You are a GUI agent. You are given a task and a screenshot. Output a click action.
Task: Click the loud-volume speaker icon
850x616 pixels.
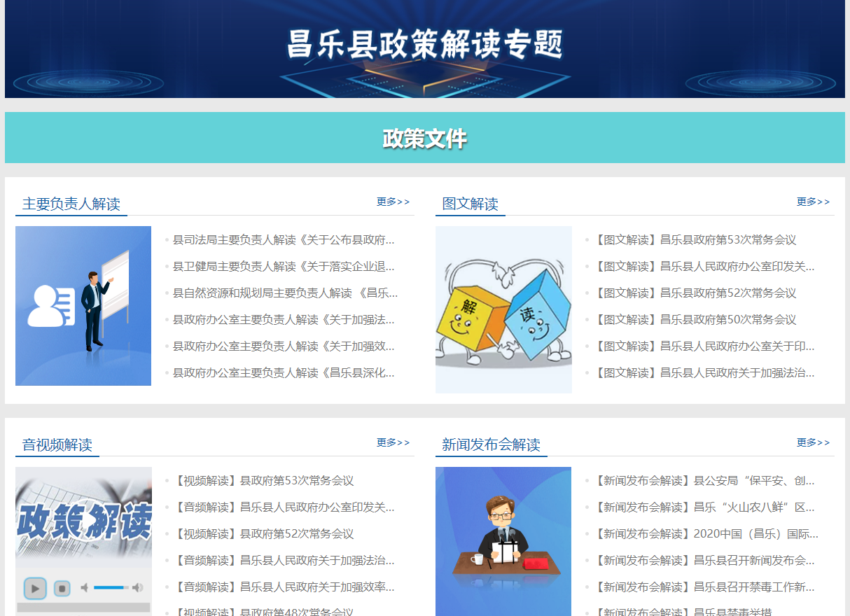(x=138, y=588)
